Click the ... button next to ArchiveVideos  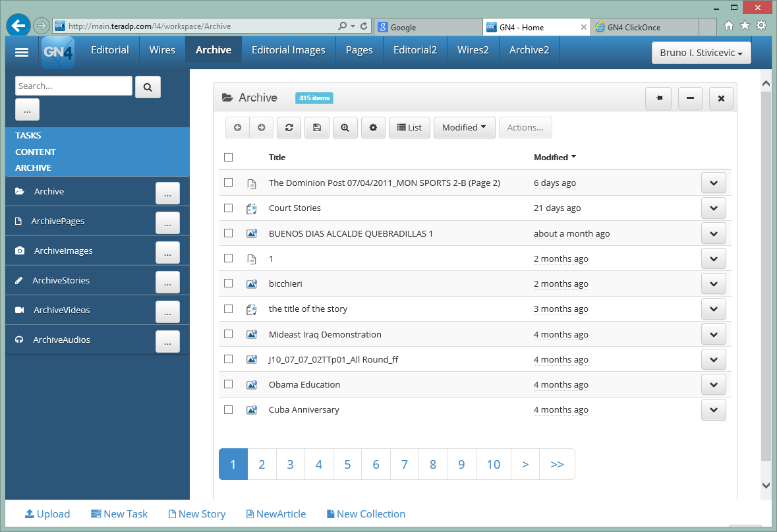pos(167,312)
